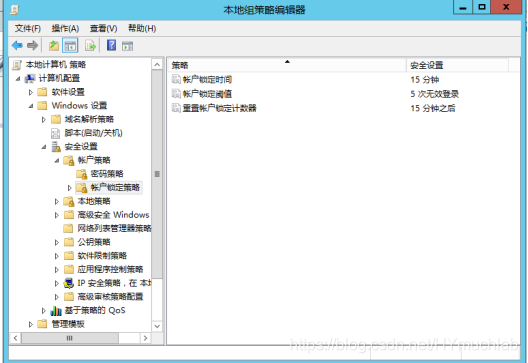The width and height of the screenshot is (528, 363).
Task: Select 软件限制策略 in the tree
Action: tap(102, 256)
